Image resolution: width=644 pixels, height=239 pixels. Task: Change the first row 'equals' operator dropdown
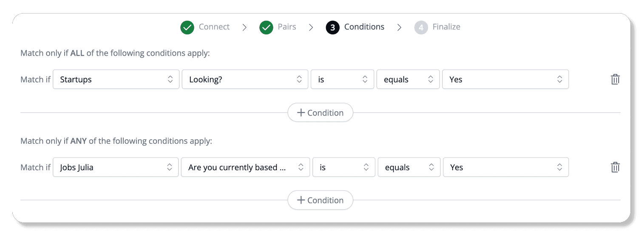click(x=408, y=79)
